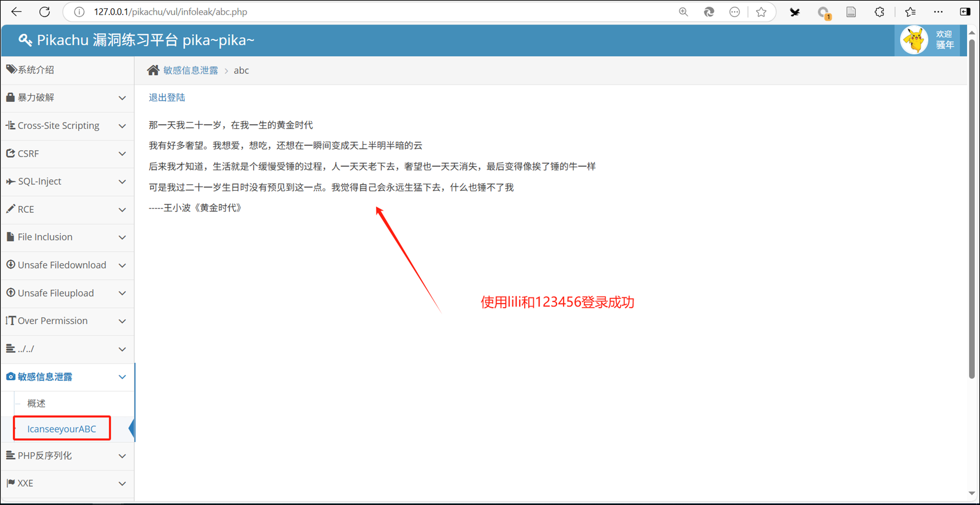Expand the Over Permission chevron
This screenshot has height=505, width=980.
click(x=122, y=321)
